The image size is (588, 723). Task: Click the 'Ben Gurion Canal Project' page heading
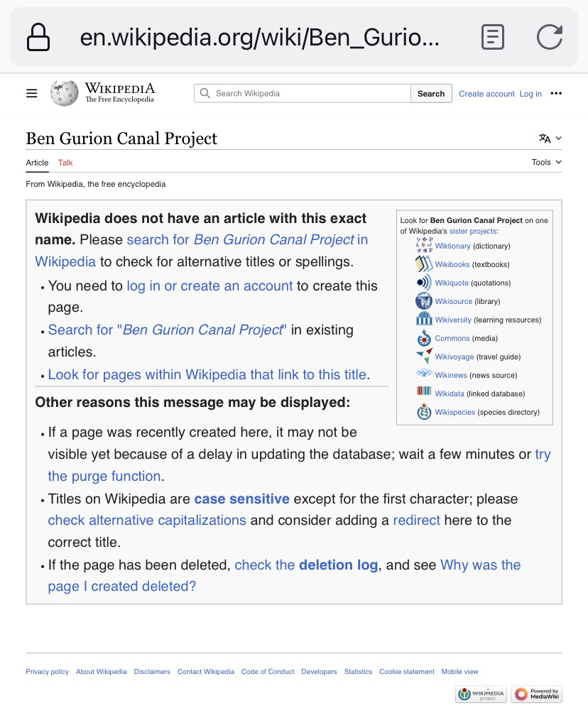121,138
